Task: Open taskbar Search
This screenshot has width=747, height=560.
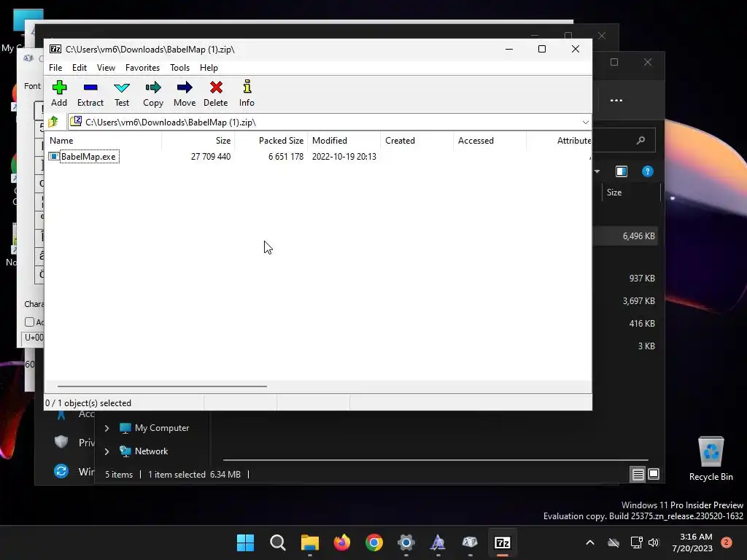Action: [278, 542]
